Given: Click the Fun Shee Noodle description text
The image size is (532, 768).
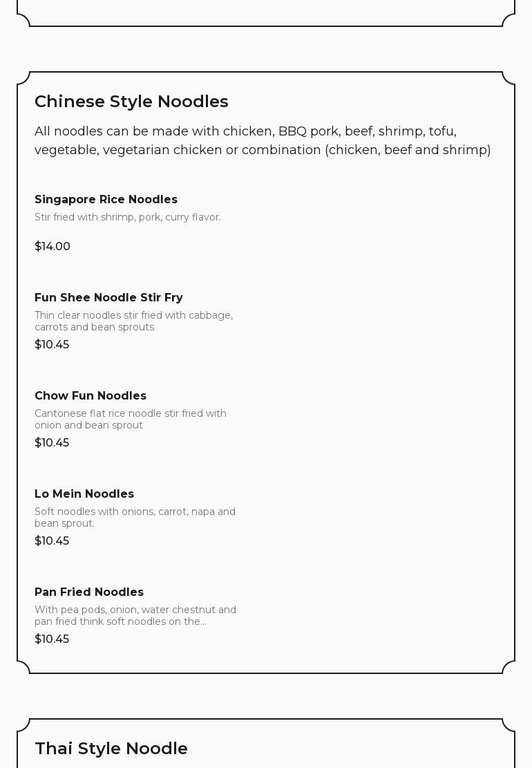Looking at the screenshot, I should (133, 321).
